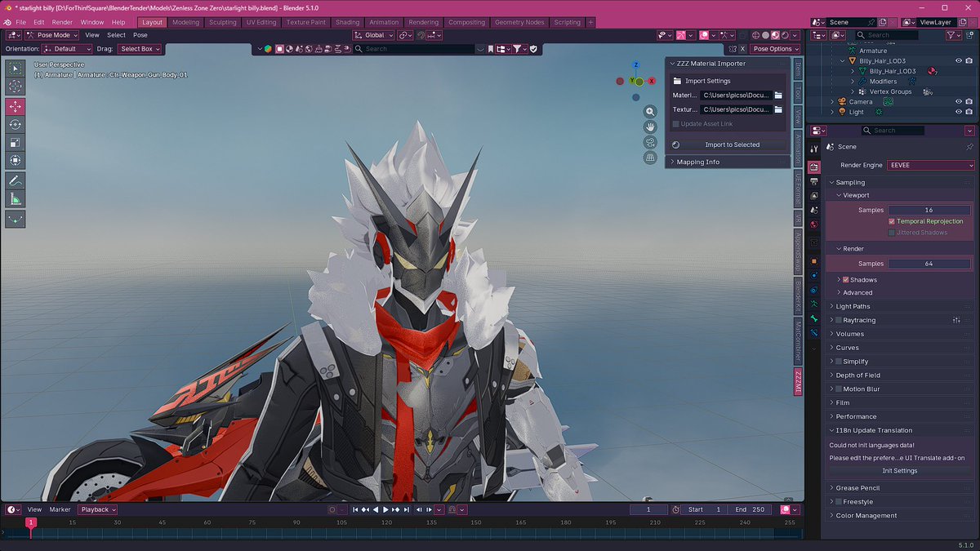Screen dimensions: 980x551
Task: Enable the Simplify checkbox
Action: click(839, 362)
